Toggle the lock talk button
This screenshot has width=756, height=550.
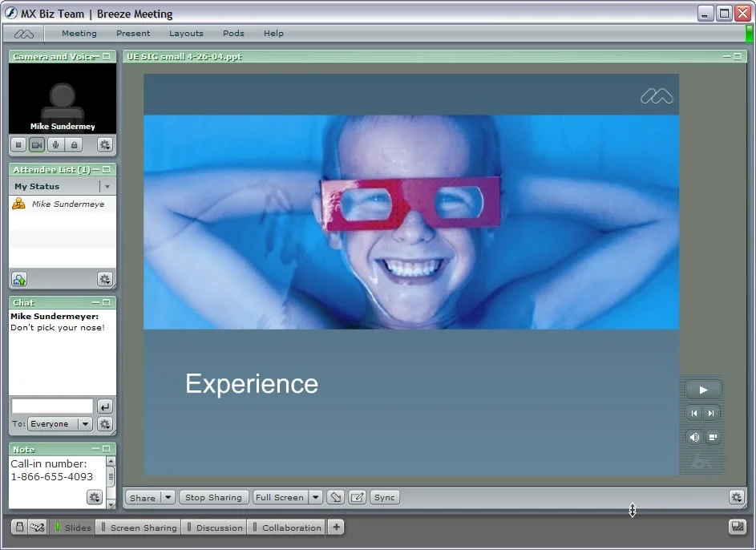74,144
